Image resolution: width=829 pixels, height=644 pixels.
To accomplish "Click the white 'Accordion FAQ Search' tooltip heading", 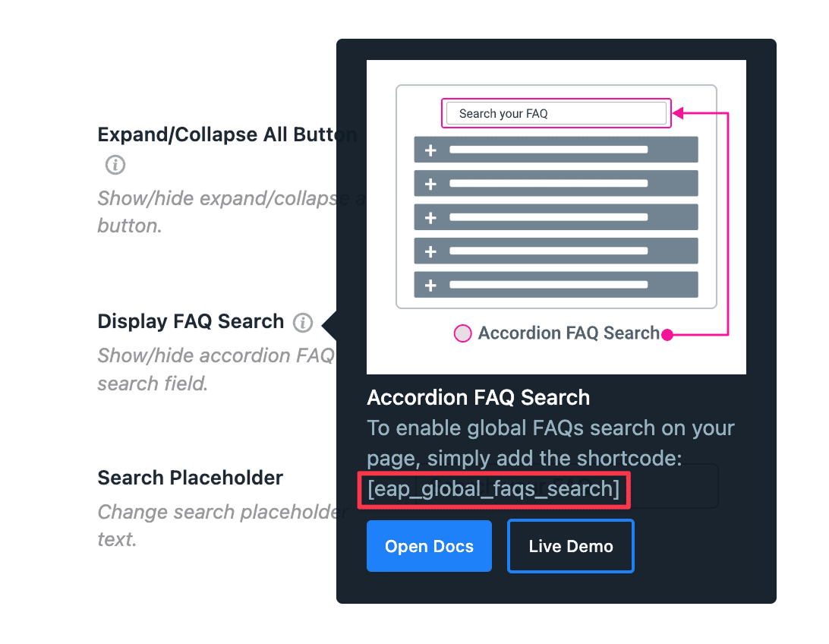I will 478,397.
